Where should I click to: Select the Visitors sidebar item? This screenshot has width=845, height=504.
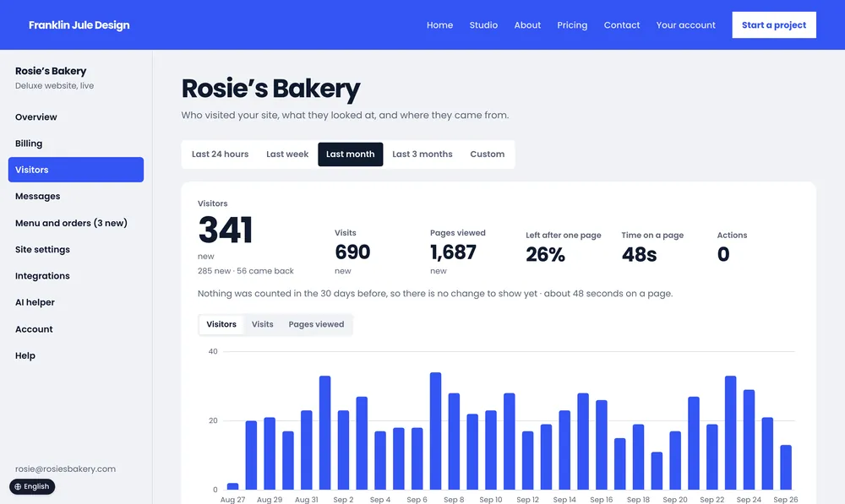(x=76, y=170)
